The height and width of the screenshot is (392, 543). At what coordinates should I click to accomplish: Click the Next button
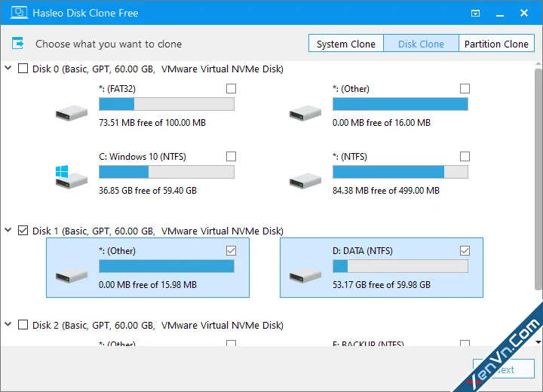[x=504, y=369]
